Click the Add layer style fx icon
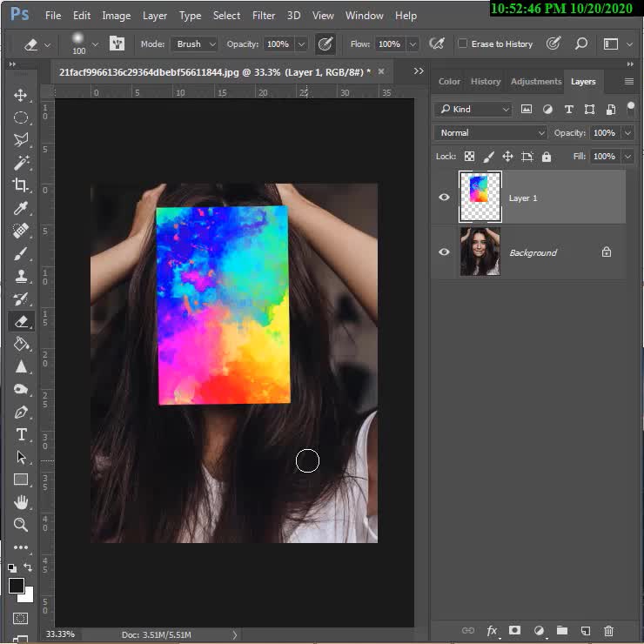Image resolution: width=644 pixels, height=644 pixels. (492, 630)
